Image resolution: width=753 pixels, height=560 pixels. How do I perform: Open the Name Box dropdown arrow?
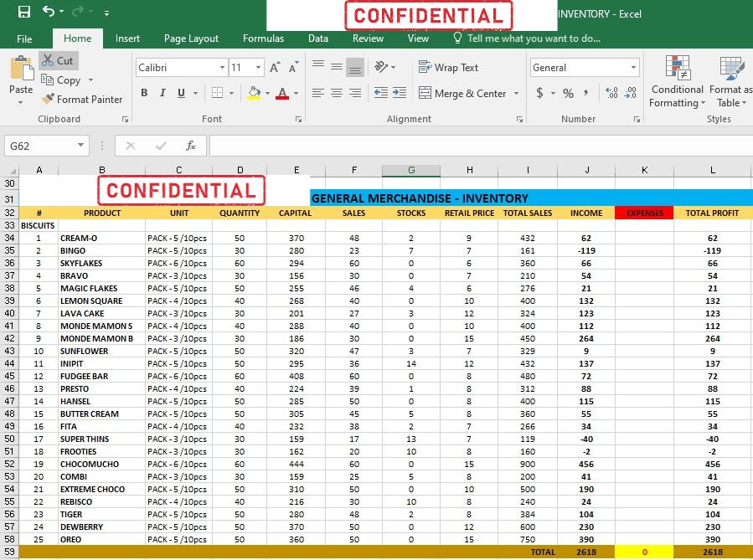pos(80,146)
